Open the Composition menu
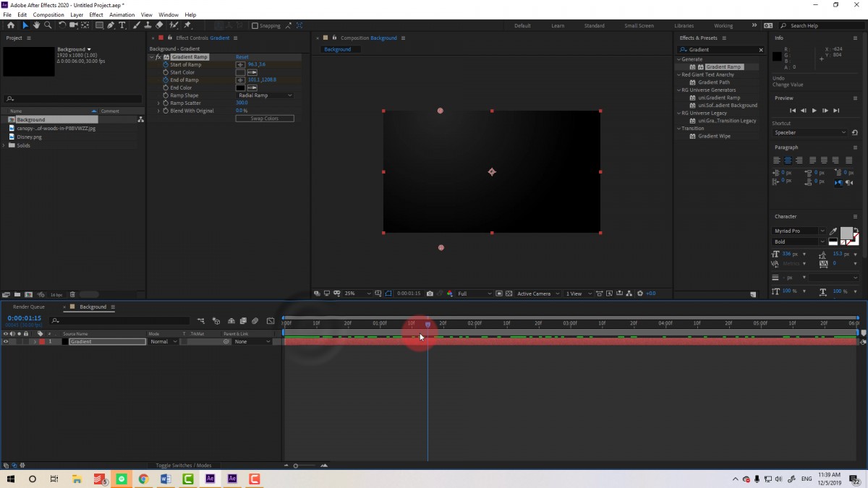This screenshot has height=488, width=868. tap(48, 14)
